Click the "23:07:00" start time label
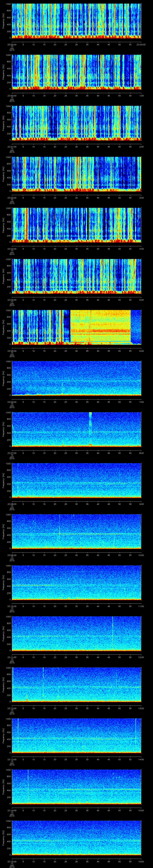Image resolution: width=153 pixels, height=868 pixels. pos(12,453)
